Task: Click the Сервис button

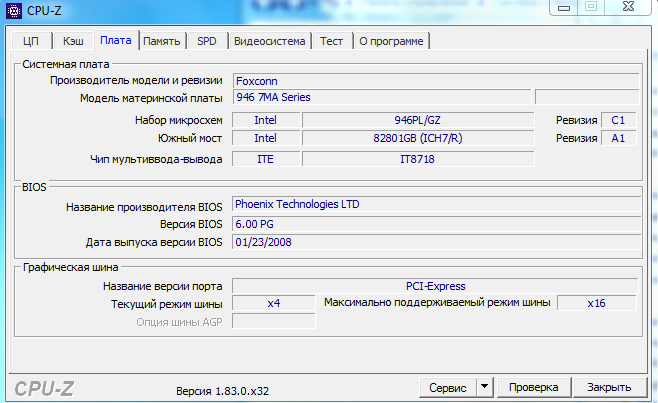Action: 448,387
